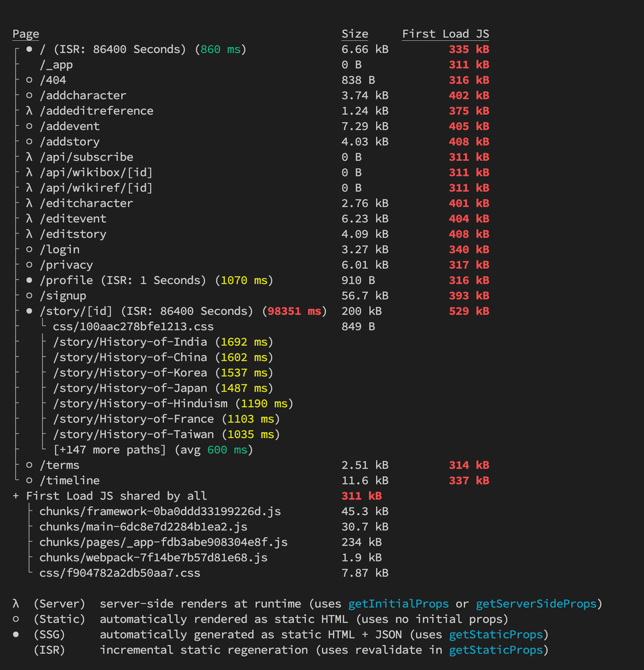Viewport: 644px width, 670px height.
Task: Click the Page column header
Action: coord(26,34)
